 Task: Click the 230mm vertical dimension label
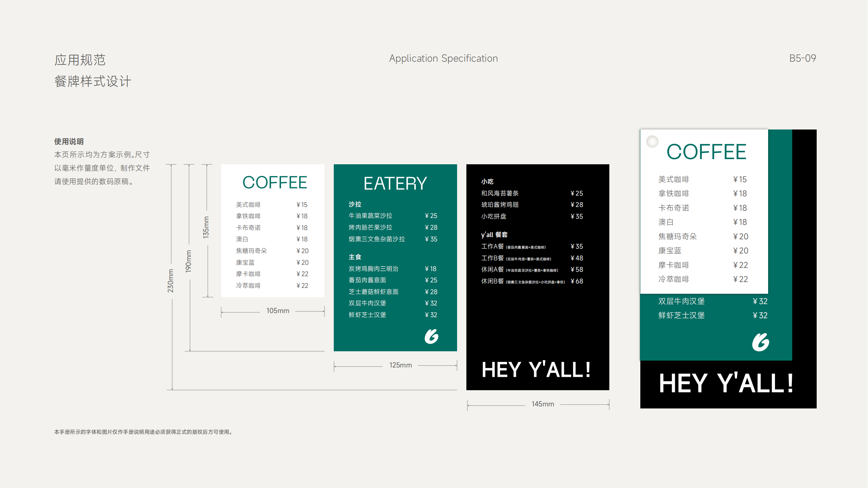click(x=170, y=281)
